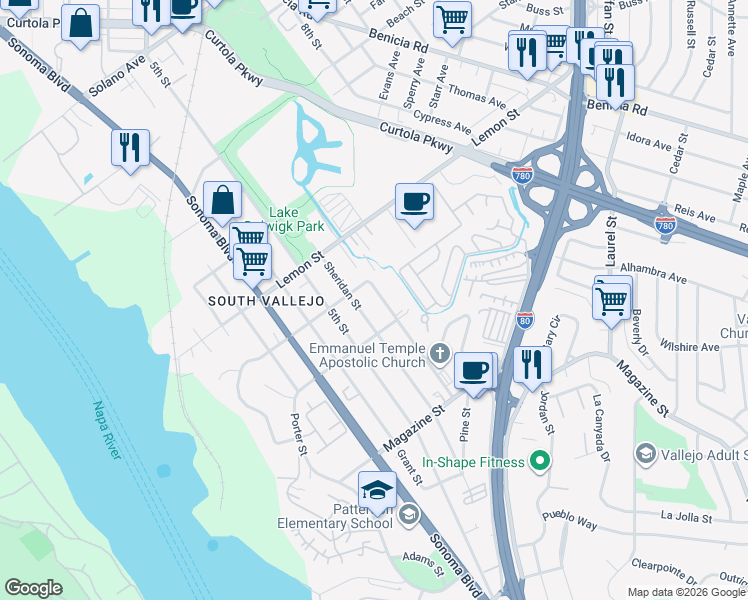
Task: Click the shopping bag marker near Curtola label
Action: coord(81,26)
